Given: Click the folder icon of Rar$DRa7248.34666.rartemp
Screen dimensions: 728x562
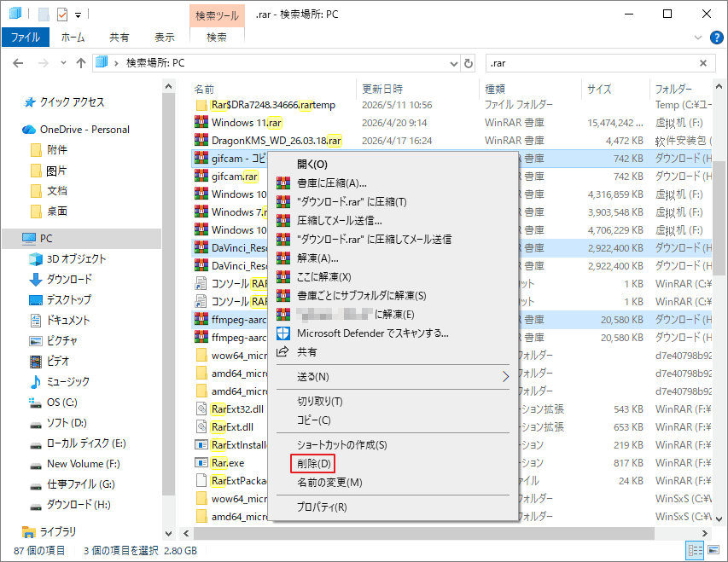Looking at the screenshot, I should click(201, 105).
